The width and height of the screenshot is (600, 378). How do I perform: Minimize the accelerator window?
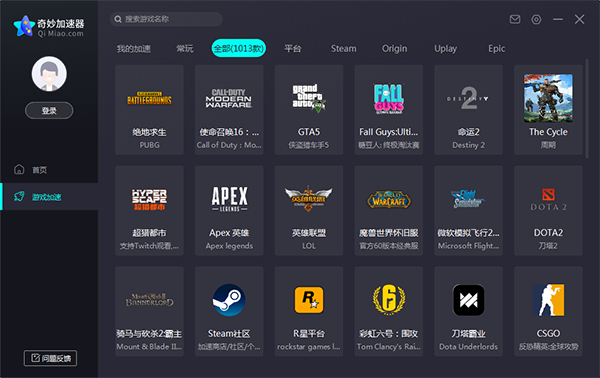point(558,19)
